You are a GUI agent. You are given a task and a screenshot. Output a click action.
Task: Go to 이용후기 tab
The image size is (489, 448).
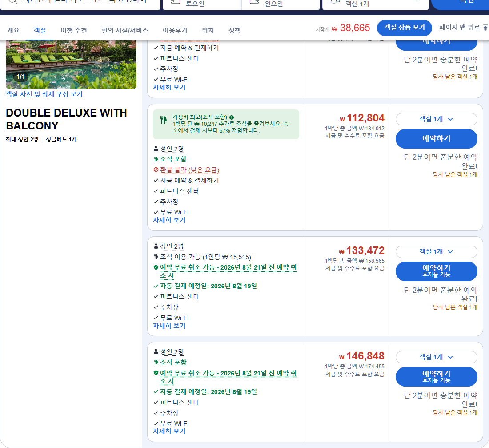tap(175, 30)
